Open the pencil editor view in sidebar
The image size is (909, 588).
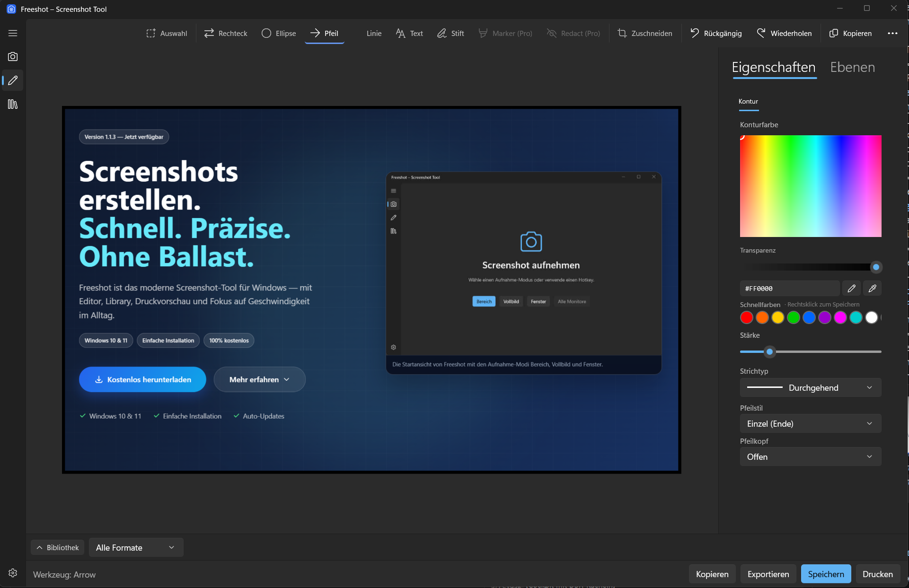pos(13,80)
